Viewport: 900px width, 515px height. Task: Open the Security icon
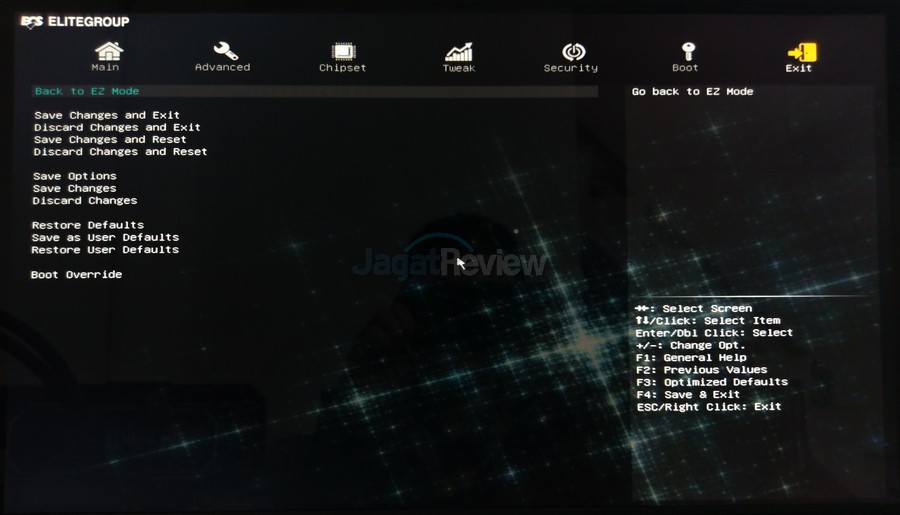click(572, 51)
